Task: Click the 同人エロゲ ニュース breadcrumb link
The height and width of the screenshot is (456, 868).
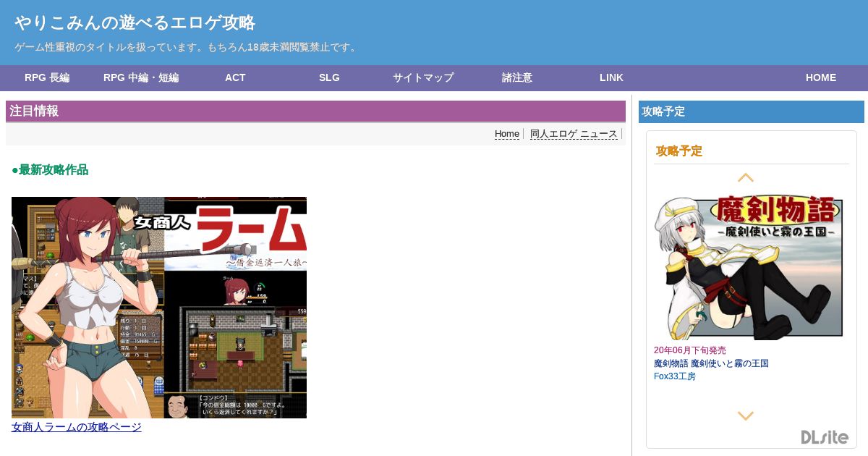Action: click(574, 134)
